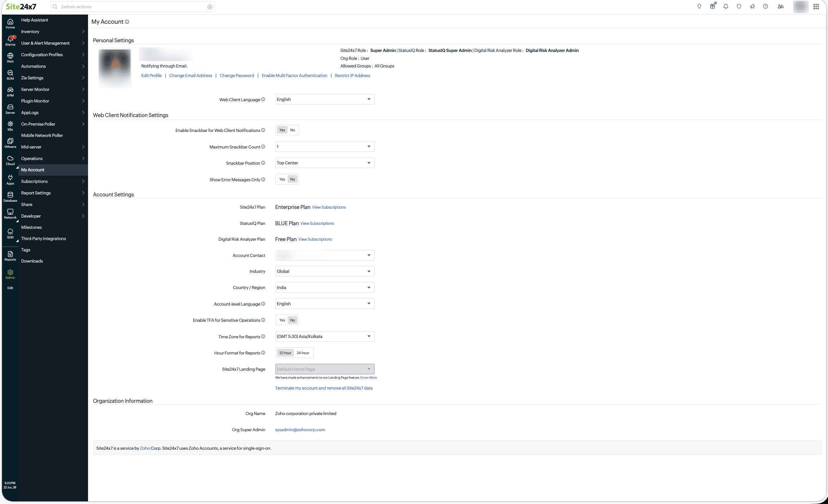Set Show Error Messages Only to Yes

coord(282,179)
